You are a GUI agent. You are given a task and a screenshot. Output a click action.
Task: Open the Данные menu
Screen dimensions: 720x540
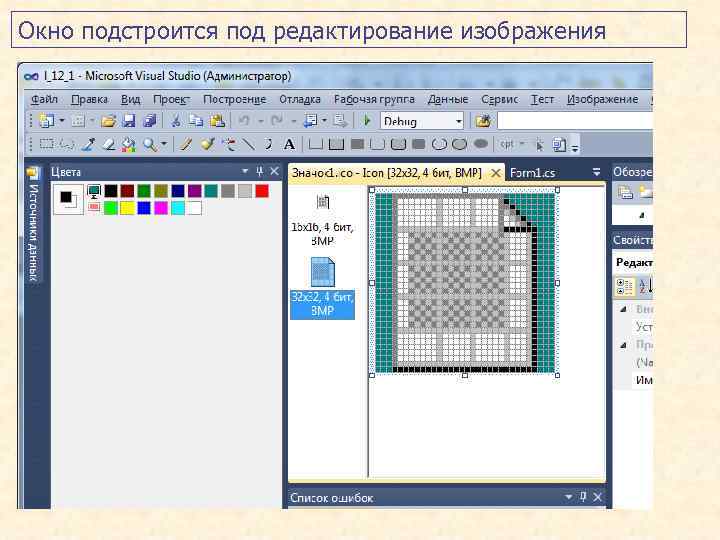[448, 99]
